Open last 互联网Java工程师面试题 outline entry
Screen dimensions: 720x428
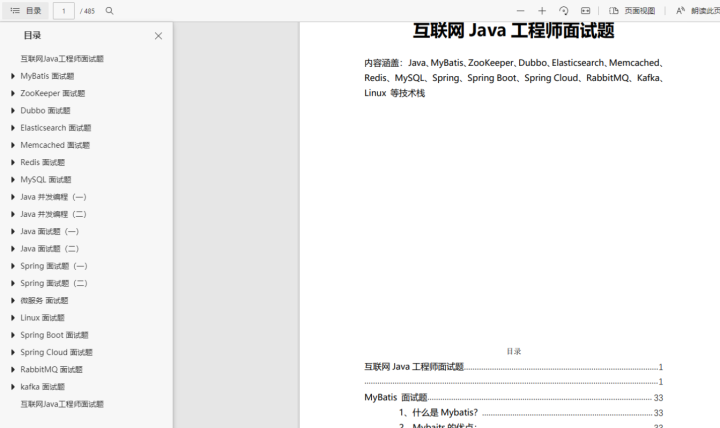pos(62,404)
